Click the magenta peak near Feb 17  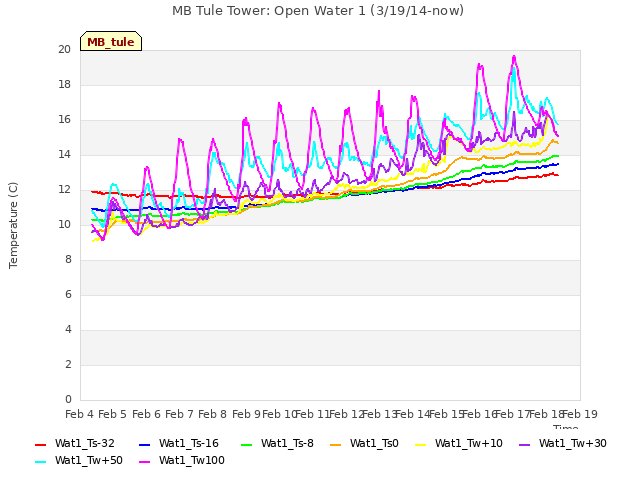pos(514,57)
